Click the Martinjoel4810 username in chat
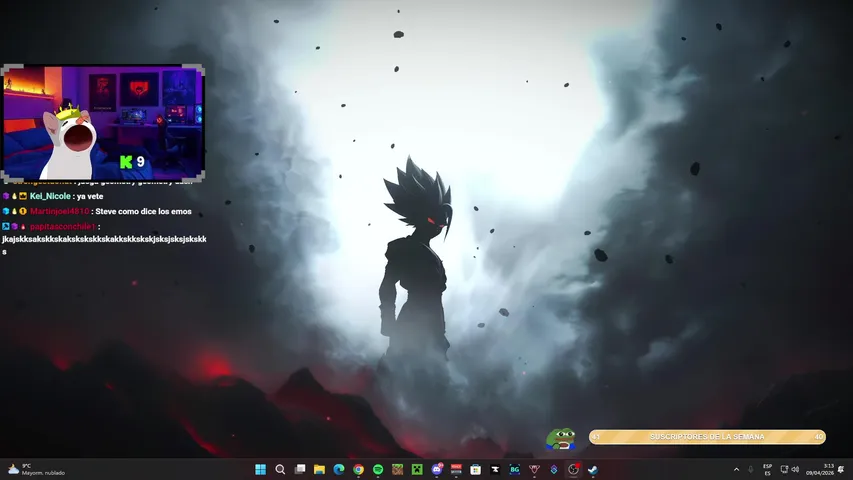853x480 pixels. 59,211
